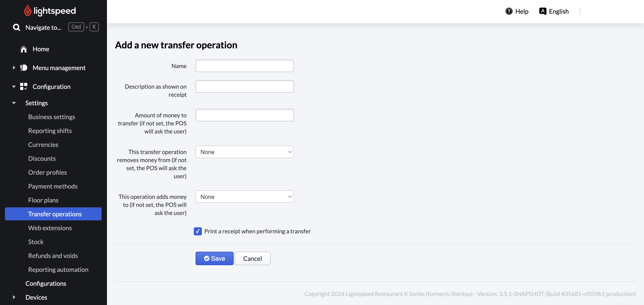644x305 pixels.
Task: Collapse the Settings tree section
Action: tap(14, 103)
